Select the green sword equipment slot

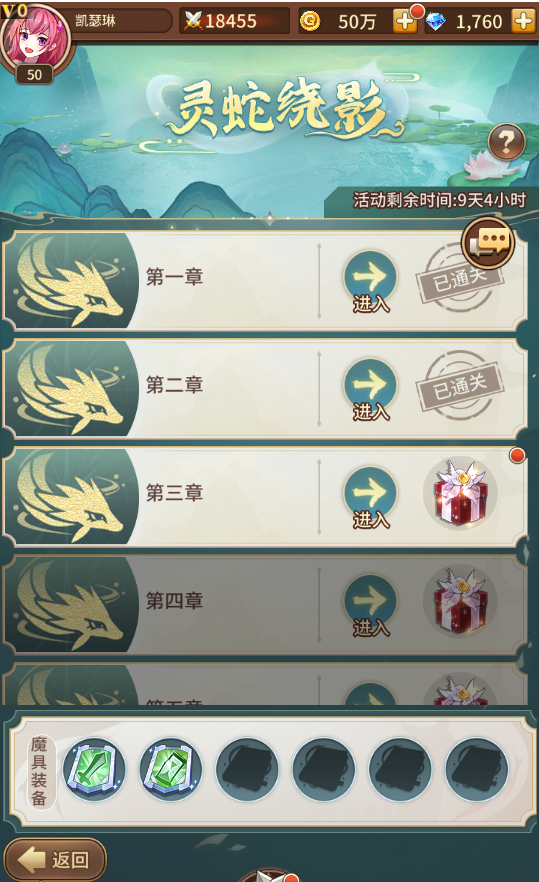(x=93, y=769)
